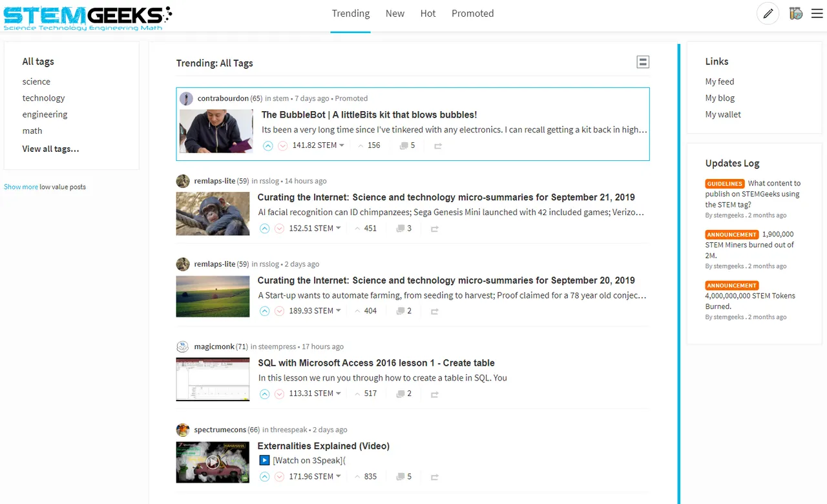This screenshot has height=504, width=827.
Task: Open the green field landscape thumbnail
Action: click(213, 297)
